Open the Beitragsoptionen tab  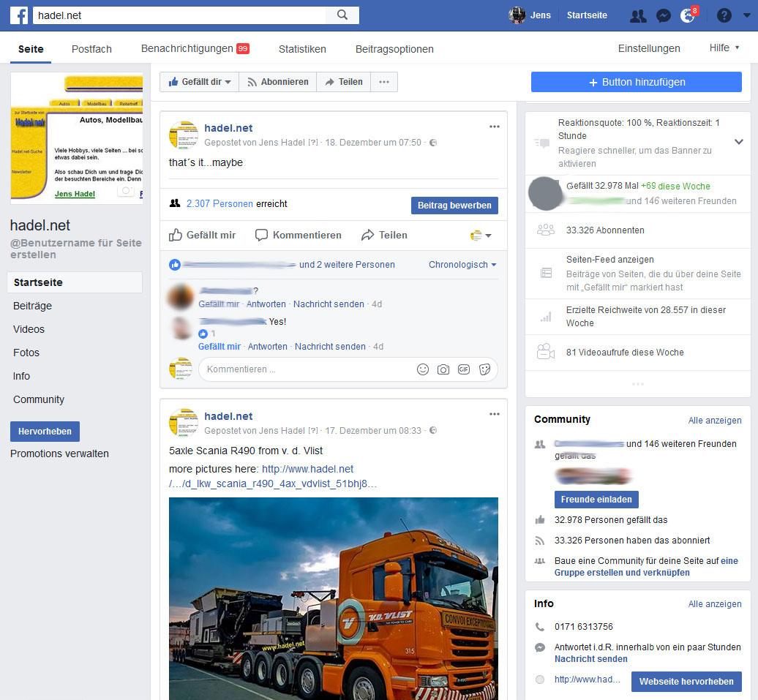(394, 49)
